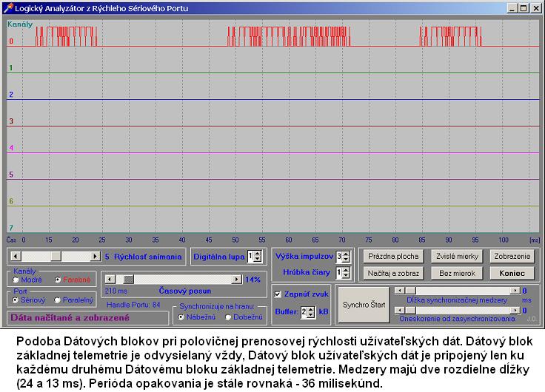Click the Dáta načítané a zobrazené status
Image resolution: width=545 pixels, height=392 pixels.
click(x=70, y=318)
